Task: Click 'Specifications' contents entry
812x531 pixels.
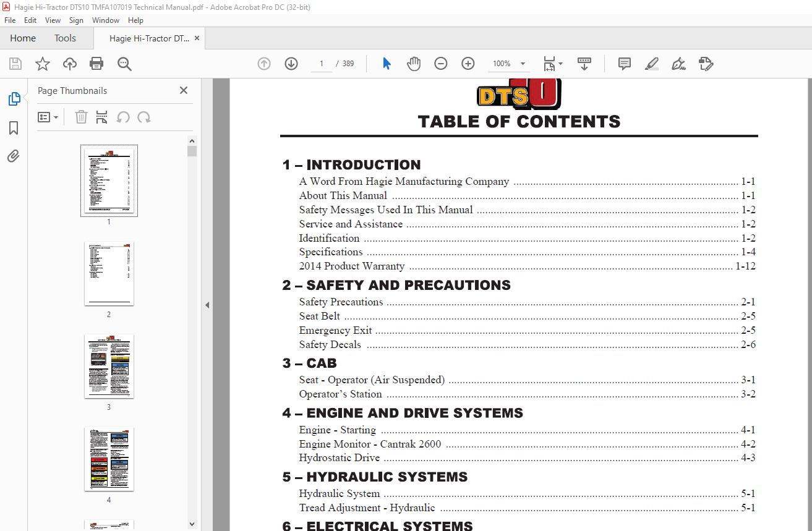Action: point(331,252)
